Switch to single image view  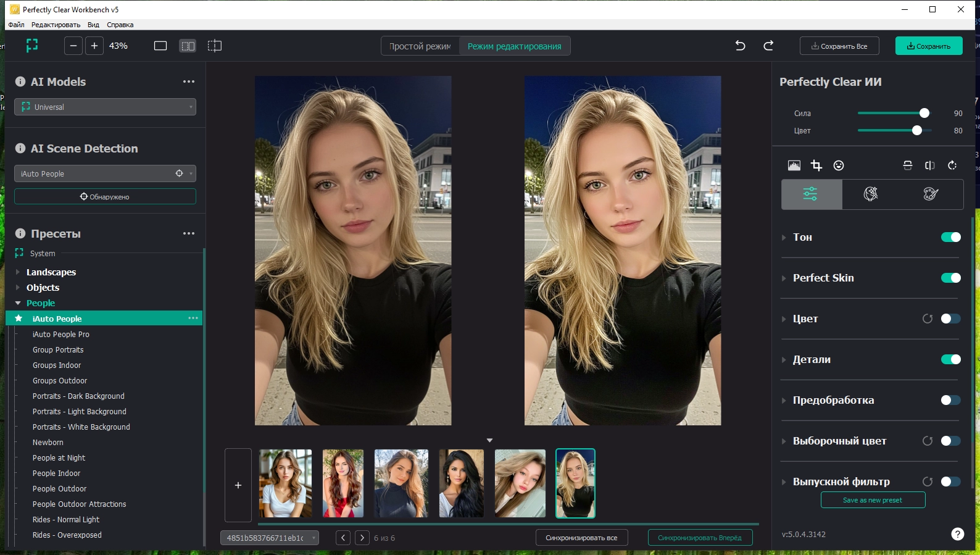[x=160, y=46]
